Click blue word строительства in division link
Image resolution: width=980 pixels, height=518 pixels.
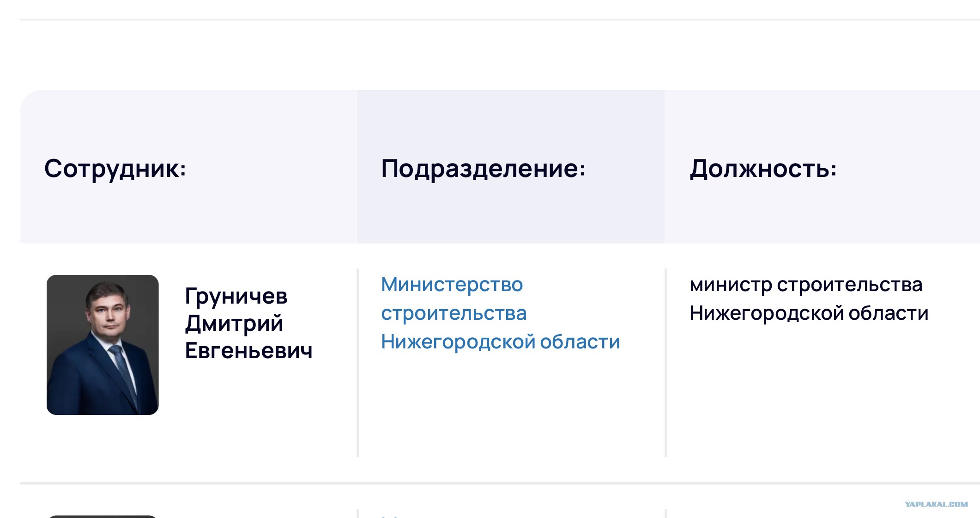pyautogui.click(x=454, y=313)
